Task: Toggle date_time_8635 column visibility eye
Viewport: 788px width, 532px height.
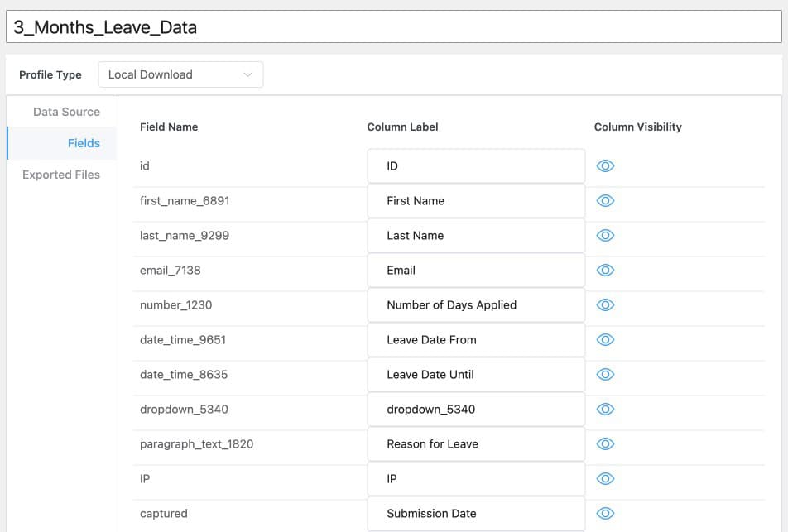Action: [x=605, y=374]
